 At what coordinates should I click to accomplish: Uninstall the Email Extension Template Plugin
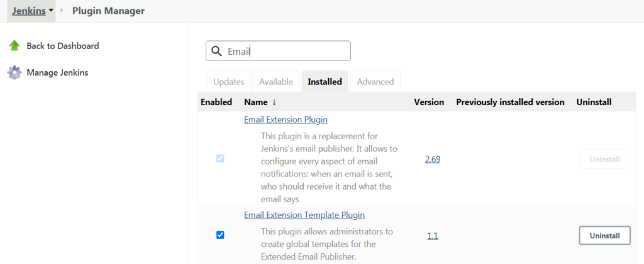(x=604, y=236)
